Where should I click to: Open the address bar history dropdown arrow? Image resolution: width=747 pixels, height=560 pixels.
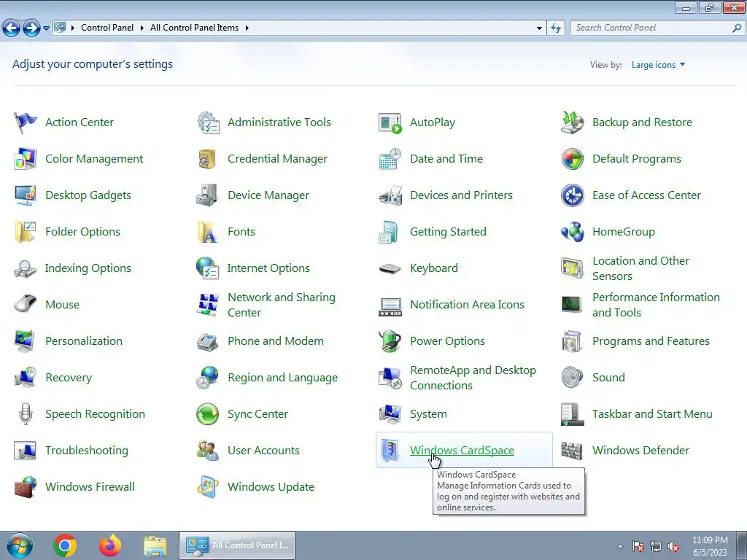click(539, 28)
